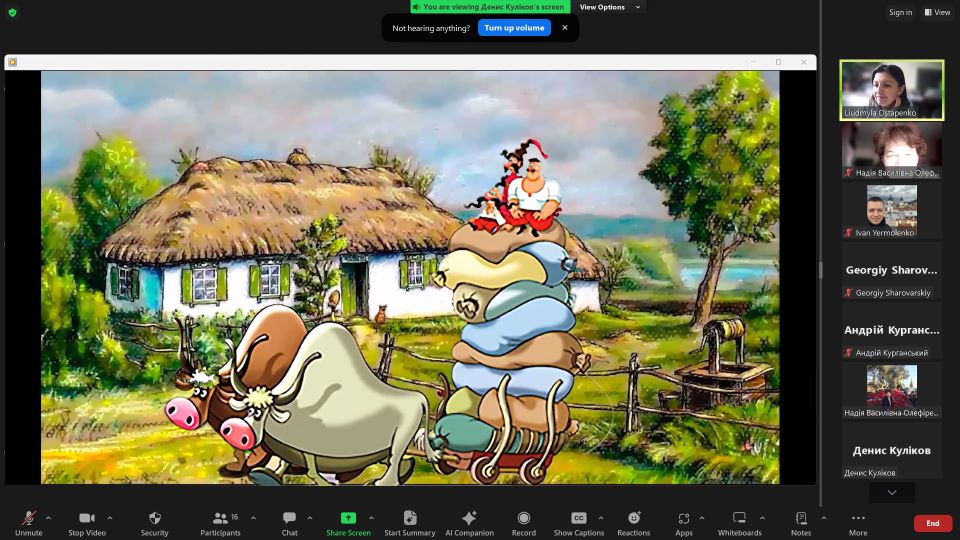Click the Sign in link
This screenshot has width=960, height=540.
click(901, 12)
